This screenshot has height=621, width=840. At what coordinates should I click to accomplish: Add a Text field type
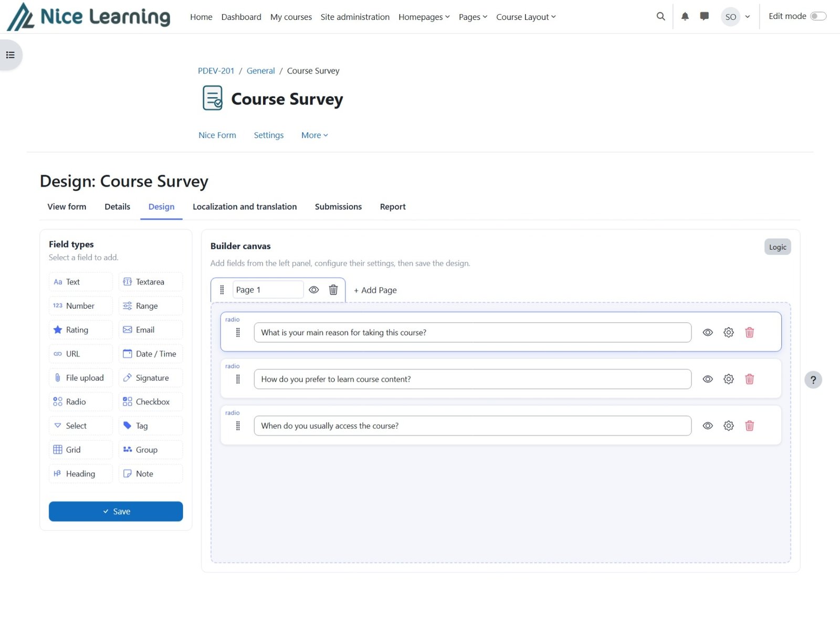tap(80, 282)
